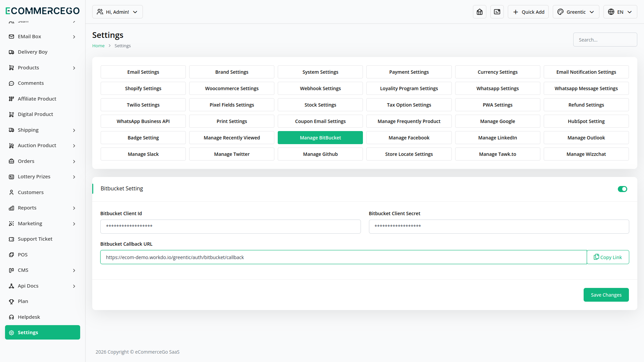Open the Helpdesk headset icon
This screenshot has height=362, width=644.
pos(11,317)
